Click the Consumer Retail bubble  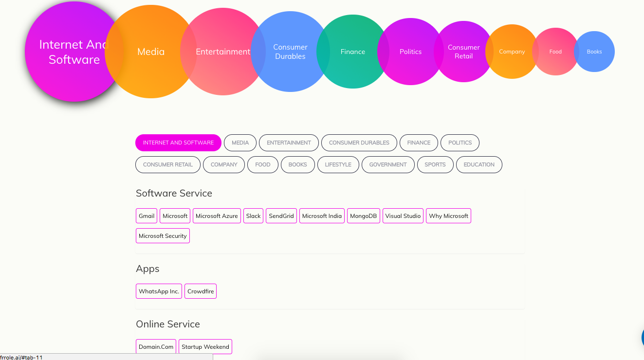point(463,52)
